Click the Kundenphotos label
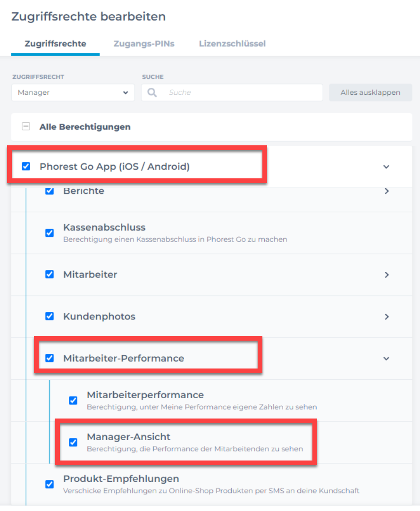420x511 pixels. (x=100, y=317)
